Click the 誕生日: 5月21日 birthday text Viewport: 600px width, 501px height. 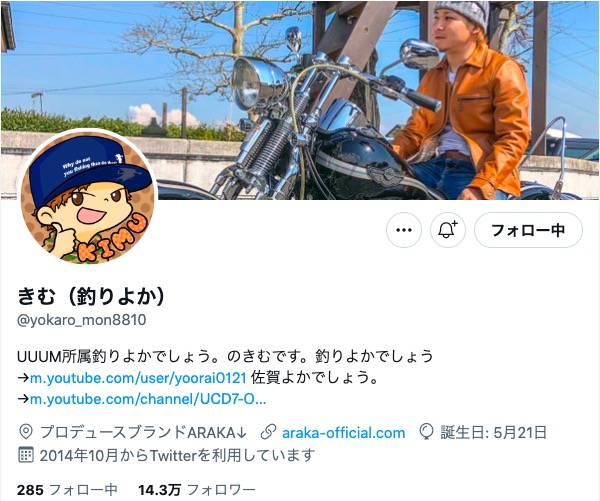coord(493,432)
